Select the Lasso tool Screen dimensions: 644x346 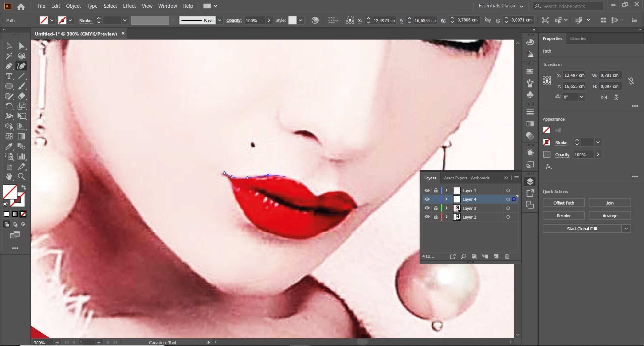22,56
